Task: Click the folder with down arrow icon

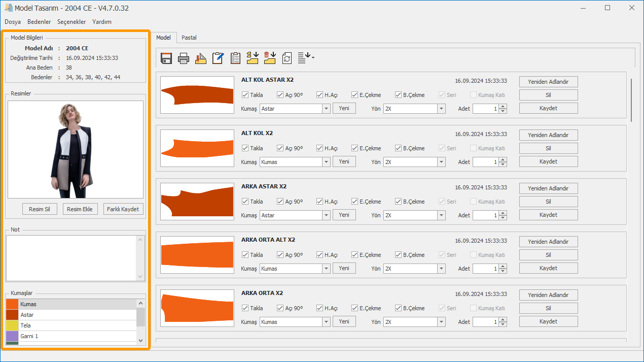Action: tap(253, 58)
